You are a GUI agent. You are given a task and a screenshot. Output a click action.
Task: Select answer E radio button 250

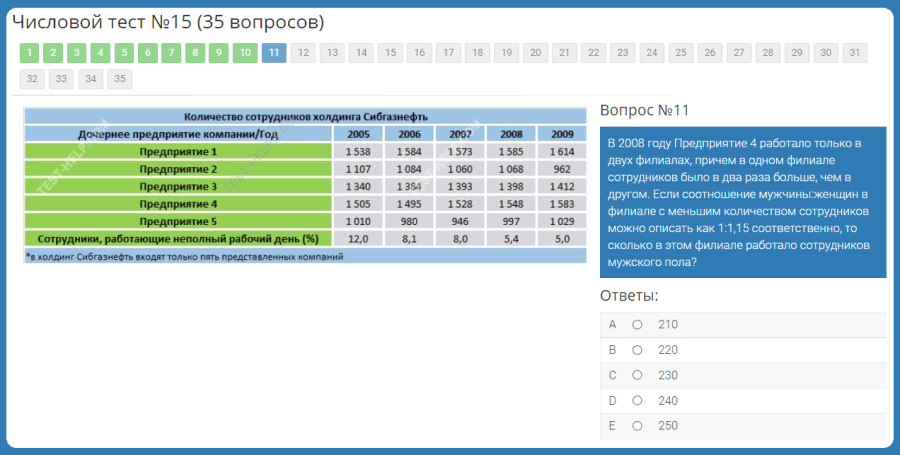tap(637, 426)
